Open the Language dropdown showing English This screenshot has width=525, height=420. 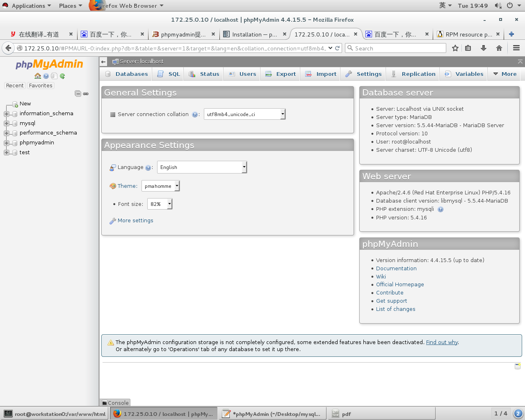click(202, 167)
